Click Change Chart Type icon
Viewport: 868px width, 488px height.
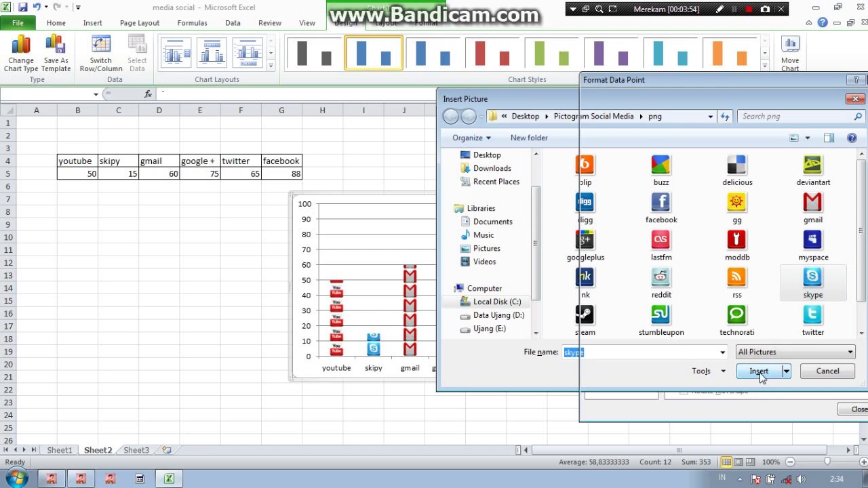point(21,54)
